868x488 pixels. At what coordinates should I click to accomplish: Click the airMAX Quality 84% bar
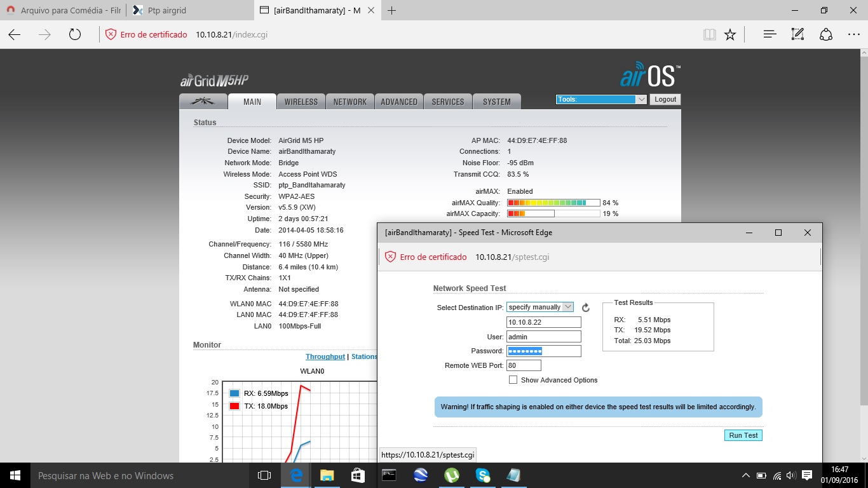553,203
